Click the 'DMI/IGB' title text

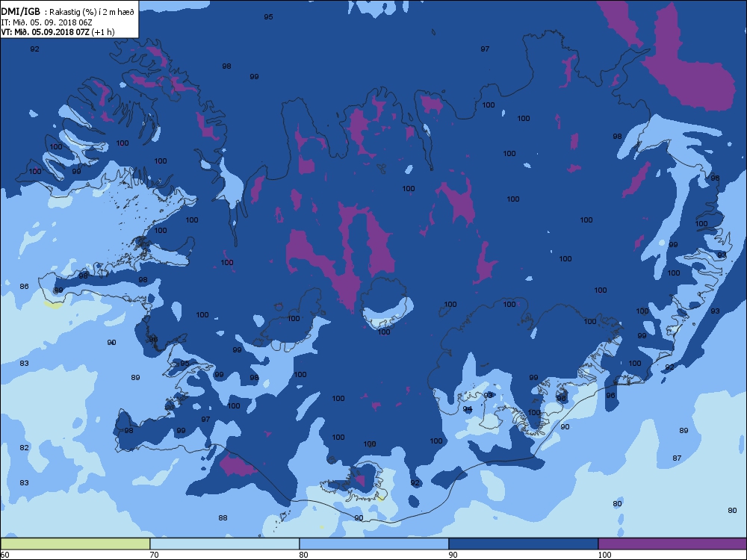pos(20,12)
